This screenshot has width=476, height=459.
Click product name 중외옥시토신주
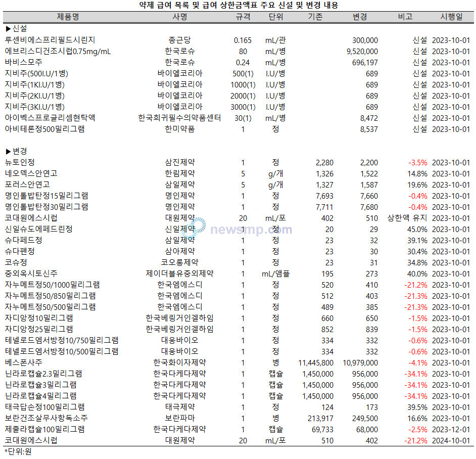click(31, 273)
